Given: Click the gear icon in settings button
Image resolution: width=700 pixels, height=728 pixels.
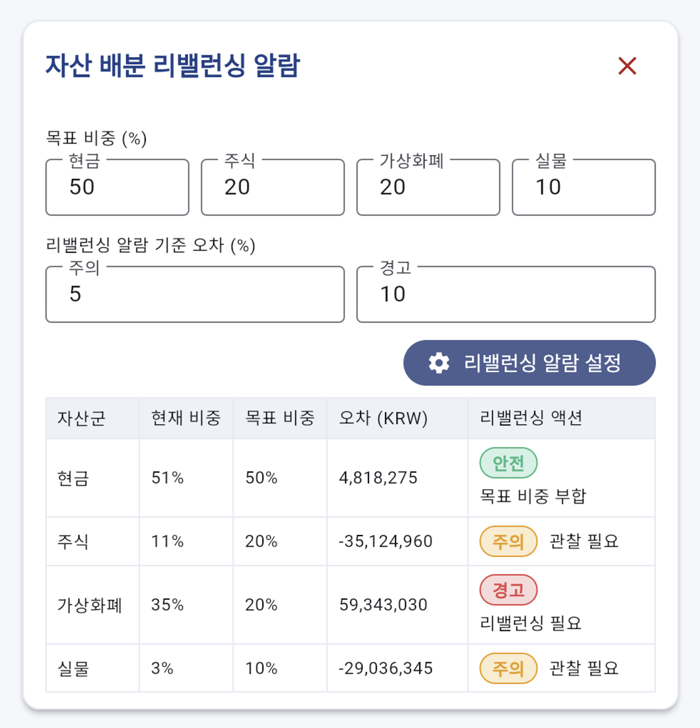Looking at the screenshot, I should point(439,363).
